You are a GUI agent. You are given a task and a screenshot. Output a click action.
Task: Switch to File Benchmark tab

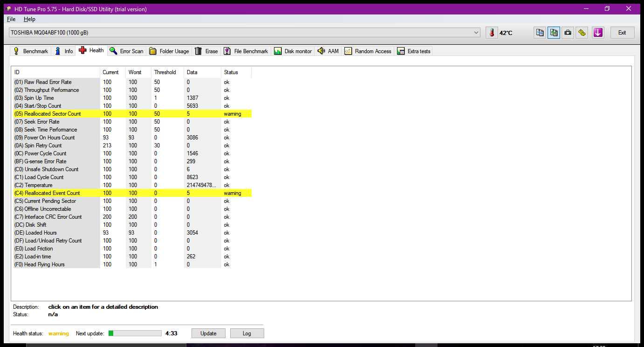point(246,51)
